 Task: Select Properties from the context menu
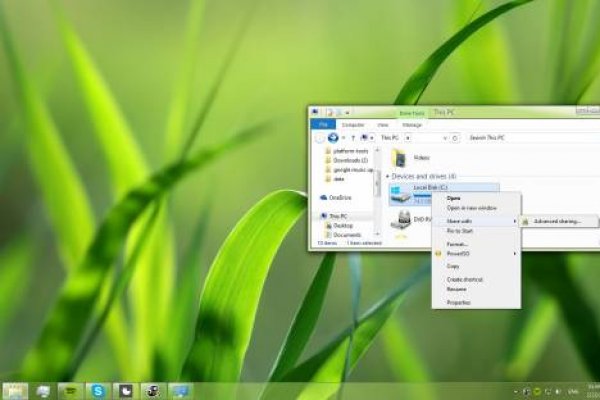click(458, 301)
